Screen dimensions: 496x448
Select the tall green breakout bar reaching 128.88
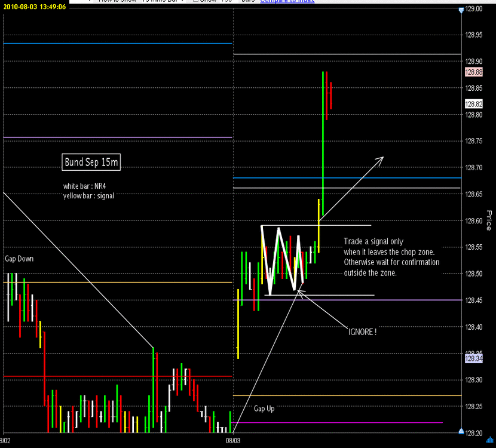coord(323,143)
